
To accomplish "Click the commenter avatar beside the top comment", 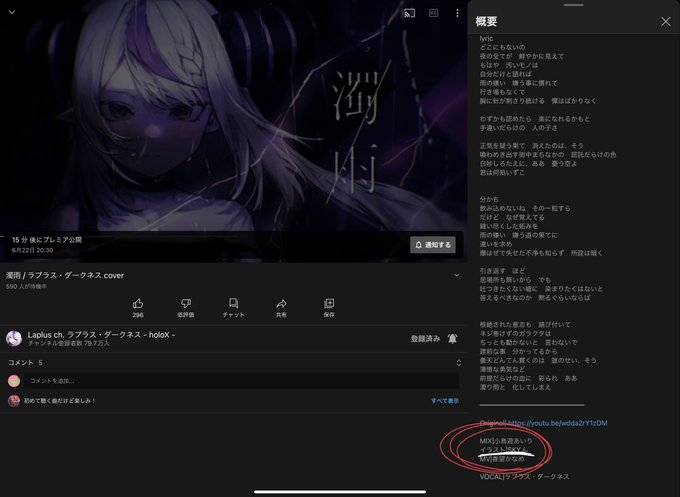I will 14,401.
